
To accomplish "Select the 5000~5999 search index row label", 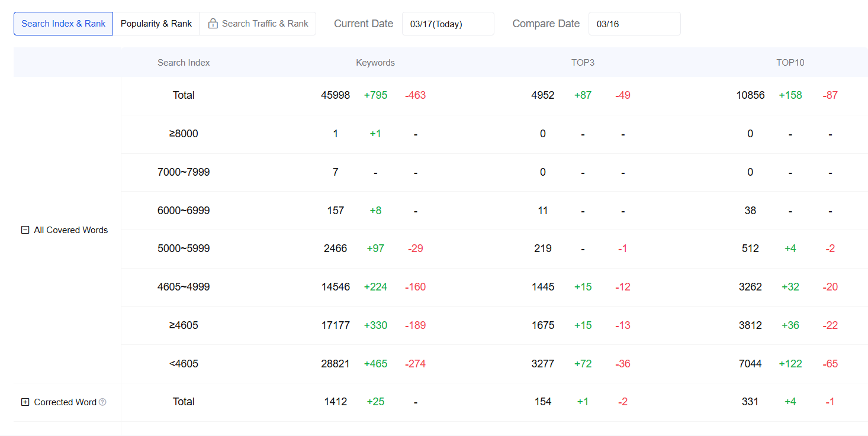I will pos(184,248).
